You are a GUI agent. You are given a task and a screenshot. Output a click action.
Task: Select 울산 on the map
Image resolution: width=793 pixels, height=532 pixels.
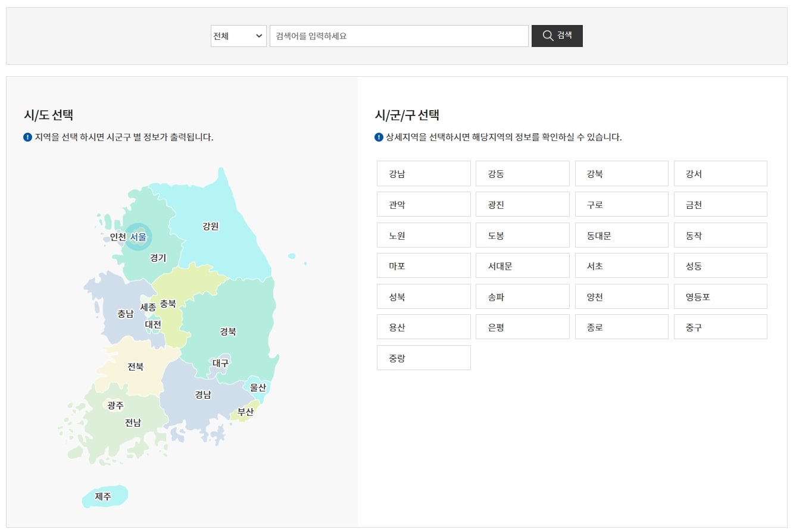[x=258, y=387]
